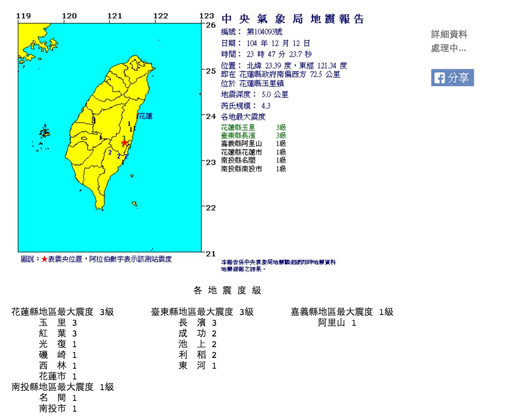Click the red epicenter star on map
The height and width of the screenshot is (420, 517).
(124, 143)
